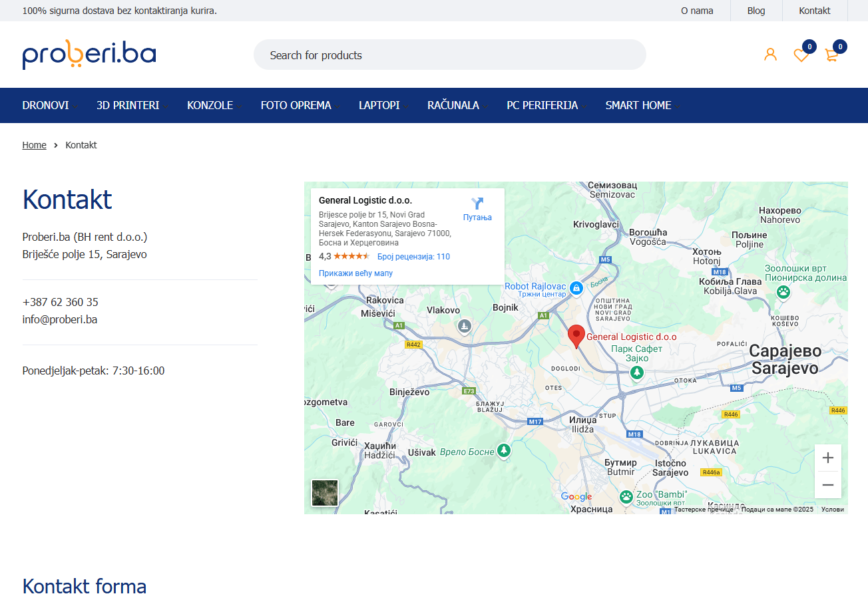Viewport: 868px width, 610px height.
Task: Click the M17 road badge on map
Action: [535, 422]
